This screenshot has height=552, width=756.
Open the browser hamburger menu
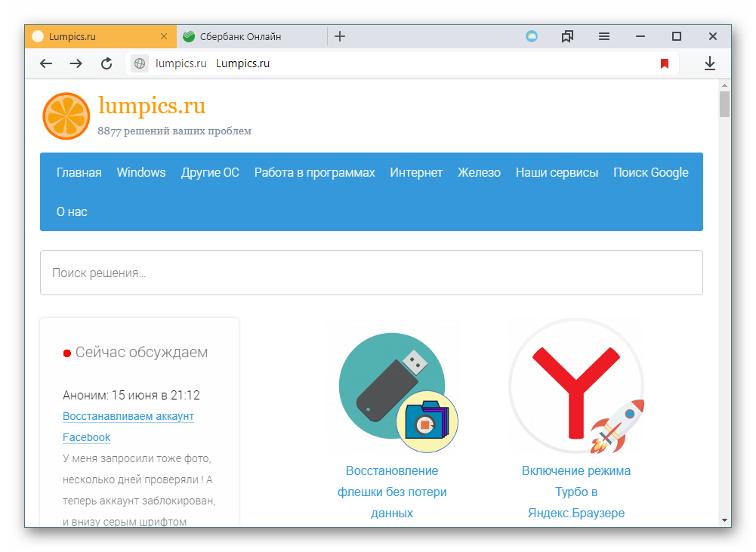pyautogui.click(x=604, y=36)
